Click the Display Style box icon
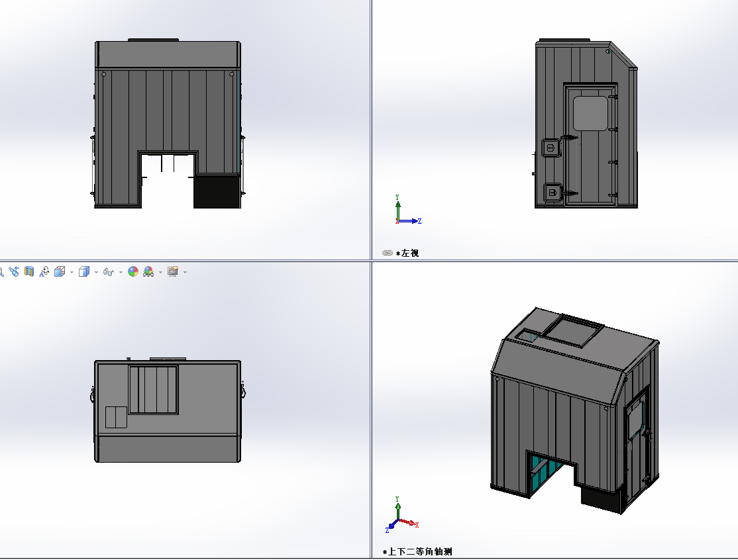Image resolution: width=738 pixels, height=560 pixels. 83,271
